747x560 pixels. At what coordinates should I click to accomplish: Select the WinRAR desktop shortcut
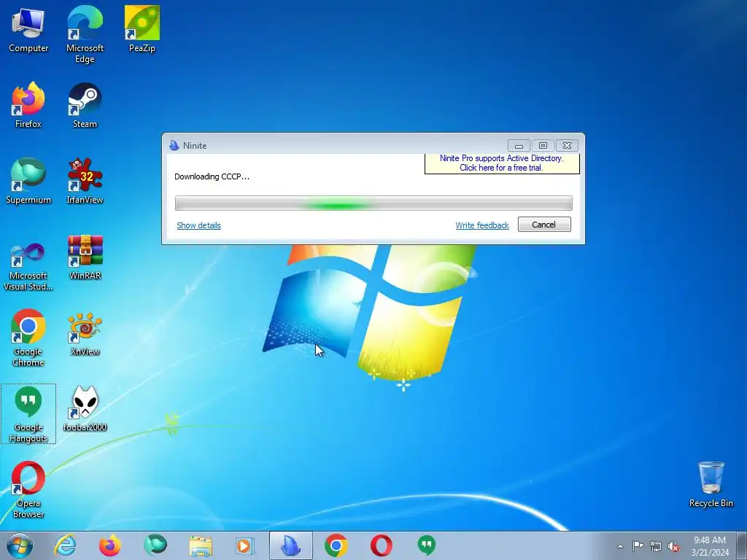(x=85, y=257)
